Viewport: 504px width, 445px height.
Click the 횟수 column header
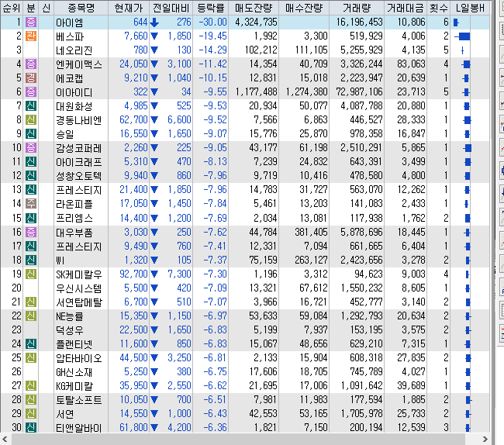(439, 8)
